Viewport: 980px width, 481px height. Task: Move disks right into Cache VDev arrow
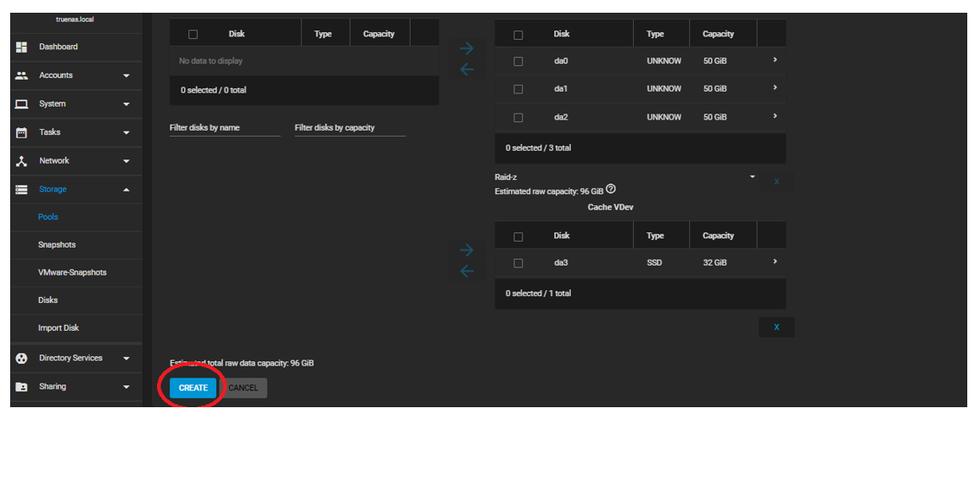(467, 250)
